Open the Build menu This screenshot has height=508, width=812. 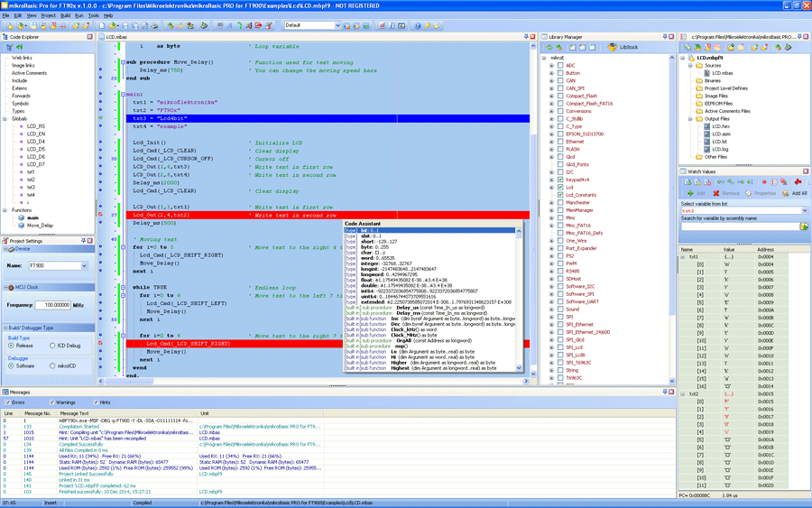tap(65, 15)
